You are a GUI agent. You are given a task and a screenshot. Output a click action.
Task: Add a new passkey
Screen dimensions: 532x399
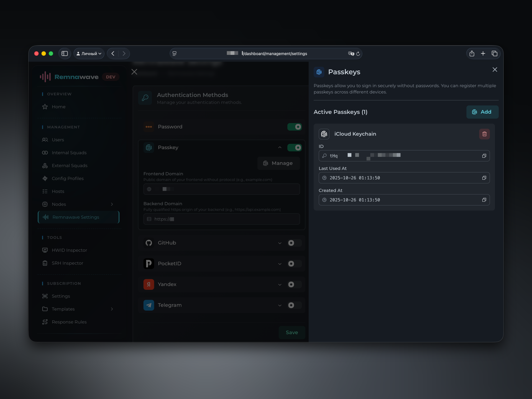482,112
